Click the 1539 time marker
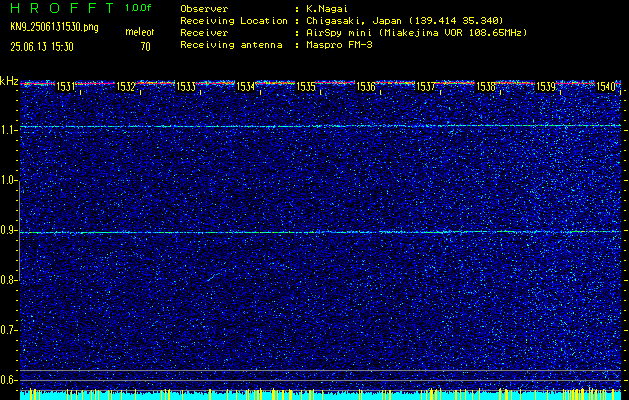The height and width of the screenshot is (400, 629). [546, 87]
